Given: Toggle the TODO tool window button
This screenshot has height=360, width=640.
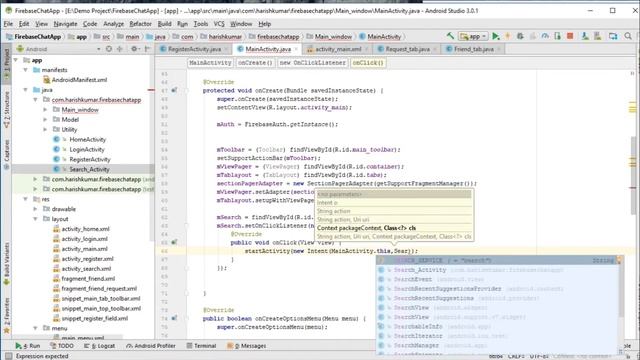Looking at the screenshot, I should 62,346.
